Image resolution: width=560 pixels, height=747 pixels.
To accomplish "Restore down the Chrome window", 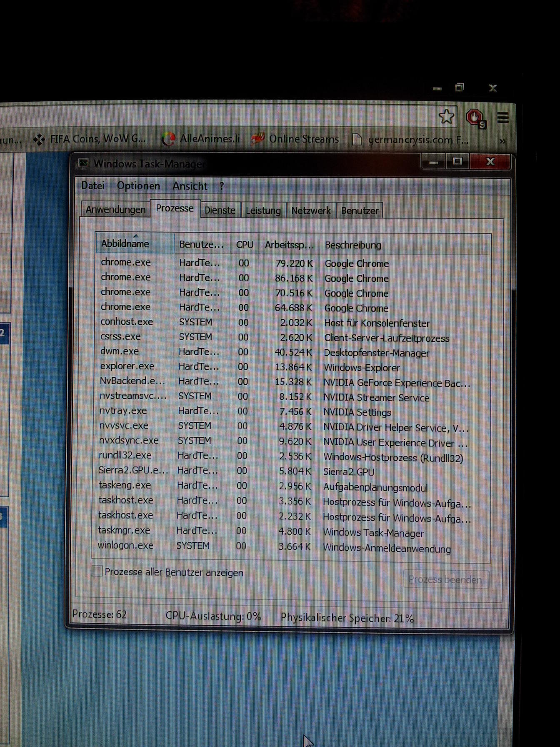I will [460, 87].
